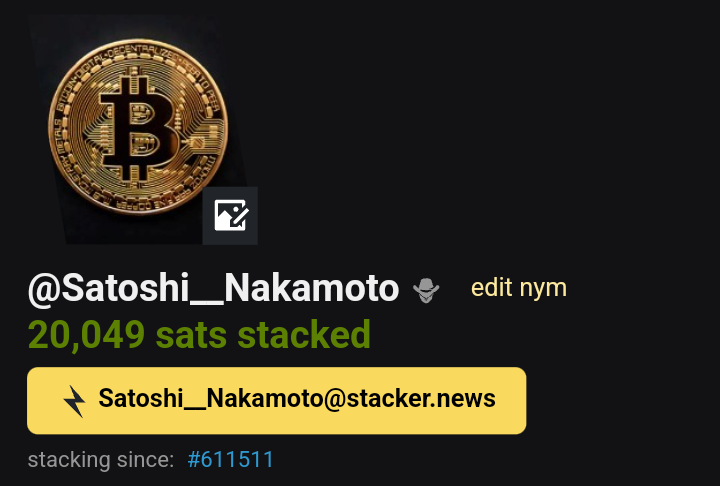720x486 pixels.
Task: Click the stacker.news address text
Action: [x=297, y=398]
